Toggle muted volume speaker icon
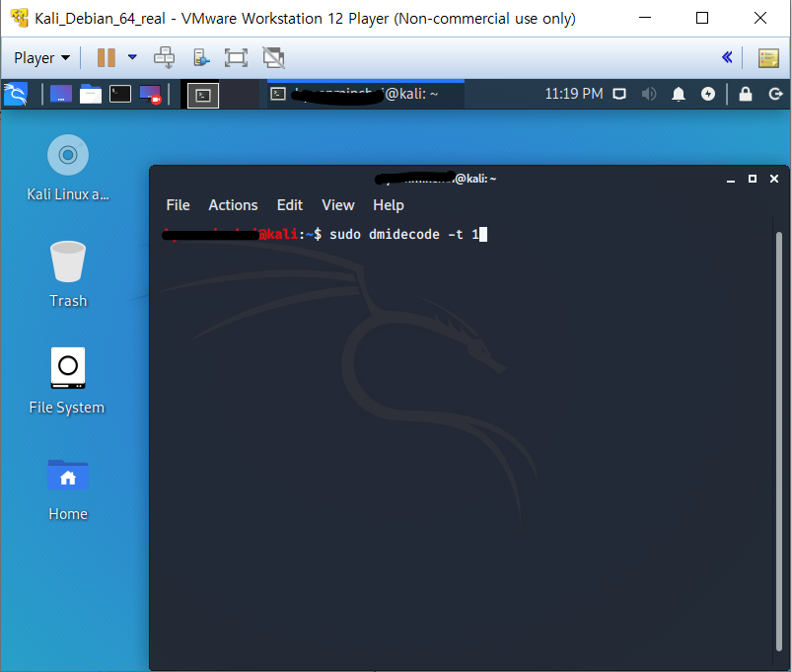This screenshot has width=792, height=672. pos(649,94)
